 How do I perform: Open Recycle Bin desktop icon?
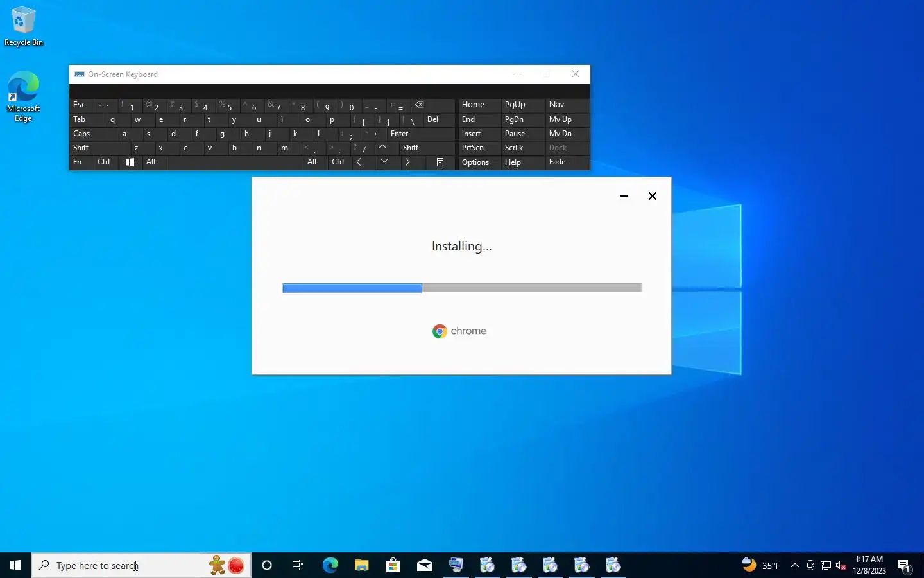23,26
